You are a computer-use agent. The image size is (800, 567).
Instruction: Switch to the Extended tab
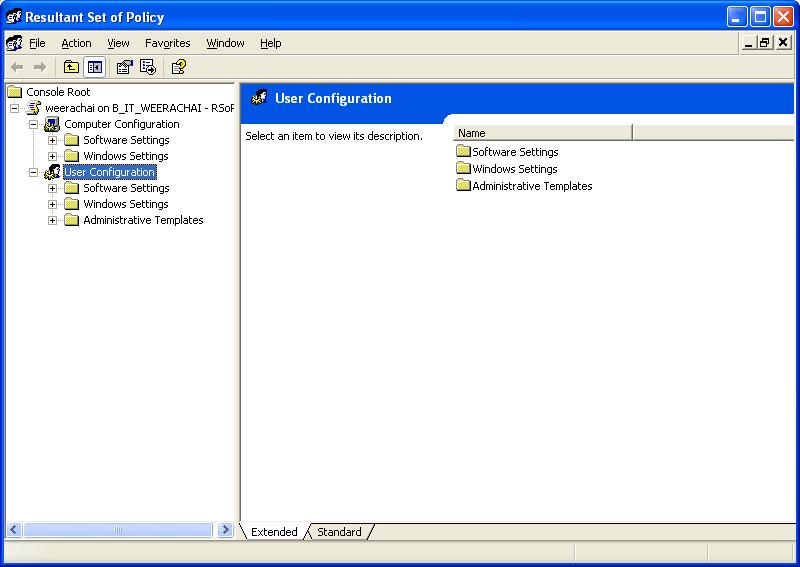point(274,532)
